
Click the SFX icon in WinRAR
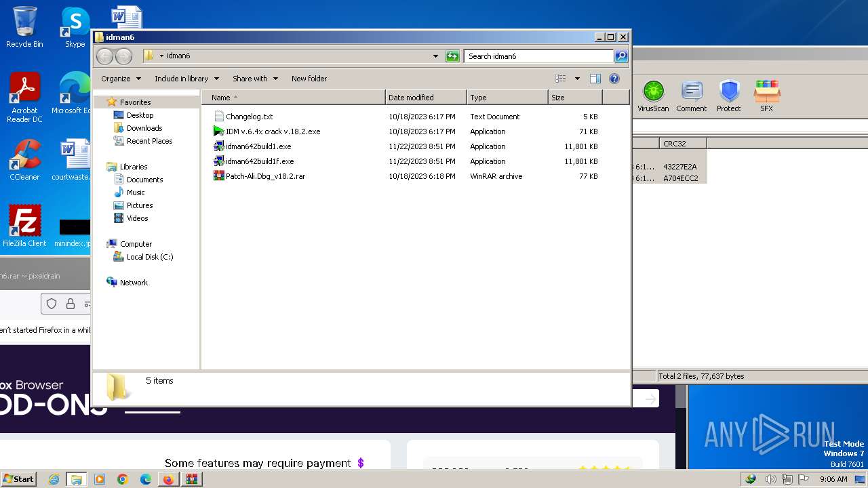(766, 96)
